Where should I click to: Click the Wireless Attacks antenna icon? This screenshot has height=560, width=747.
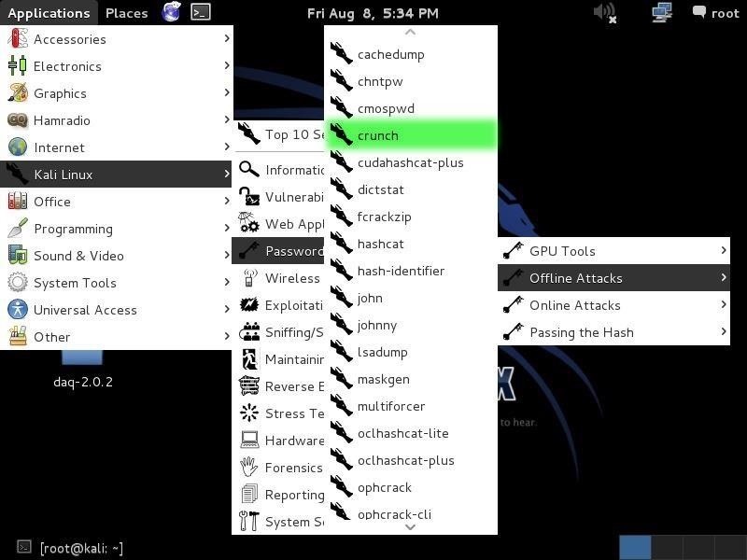(249, 278)
